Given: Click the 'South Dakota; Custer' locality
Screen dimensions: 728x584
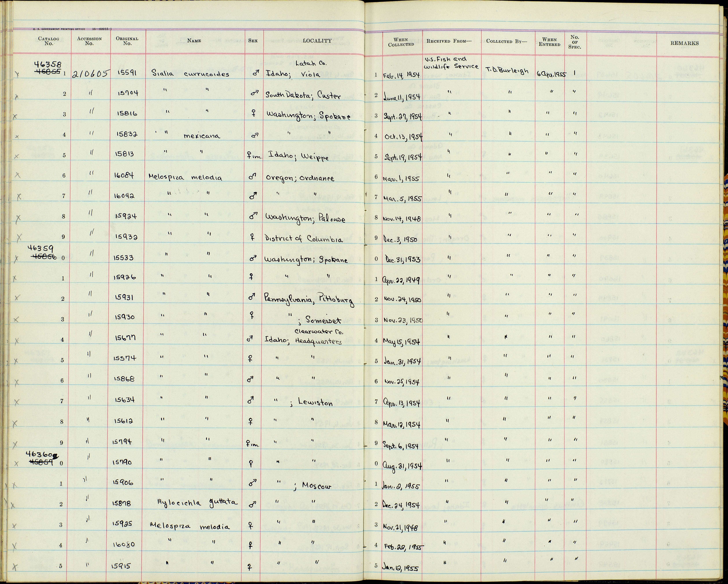Looking at the screenshot, I should pyautogui.click(x=303, y=95).
